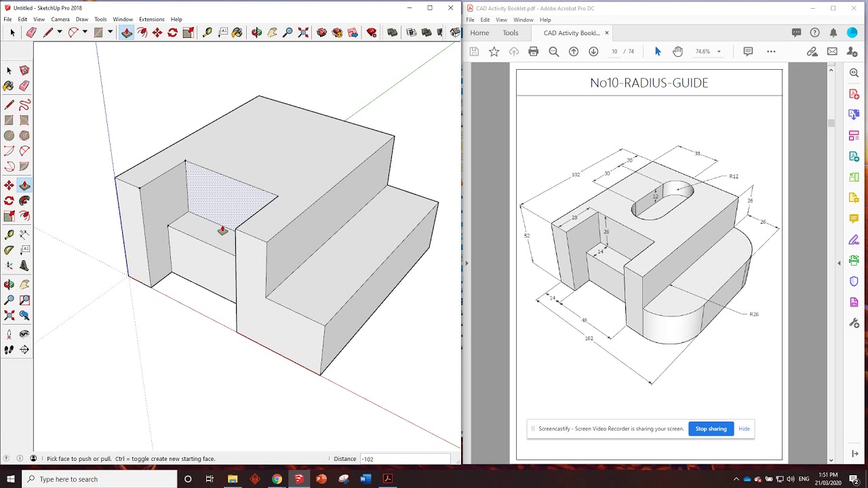Viewport: 868px width, 488px height.
Task: Open SketchUp Camera menu
Action: (60, 20)
